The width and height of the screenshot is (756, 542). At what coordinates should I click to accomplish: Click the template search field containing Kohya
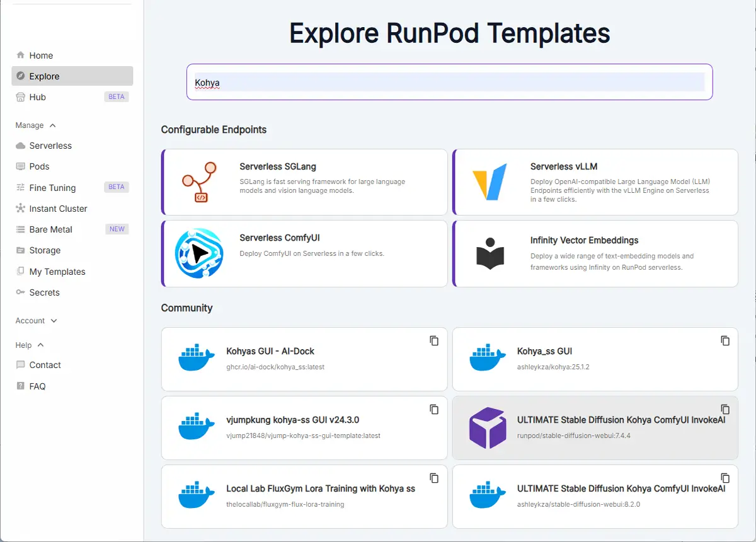(x=450, y=82)
